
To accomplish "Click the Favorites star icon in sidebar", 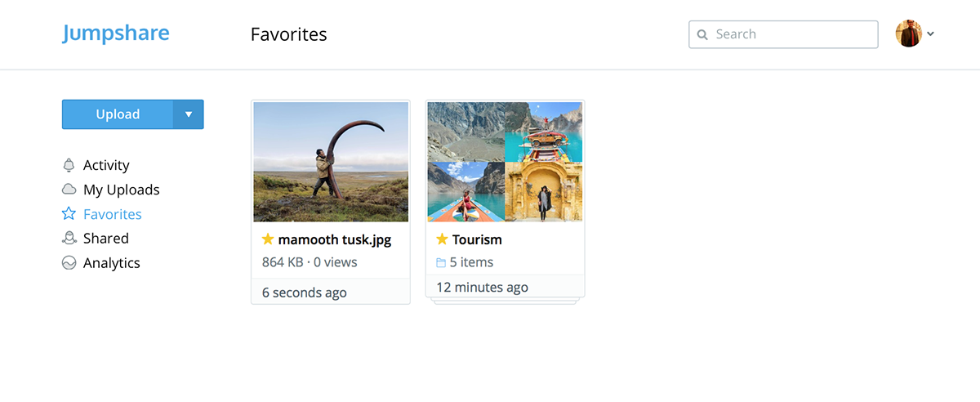I will (x=69, y=214).
